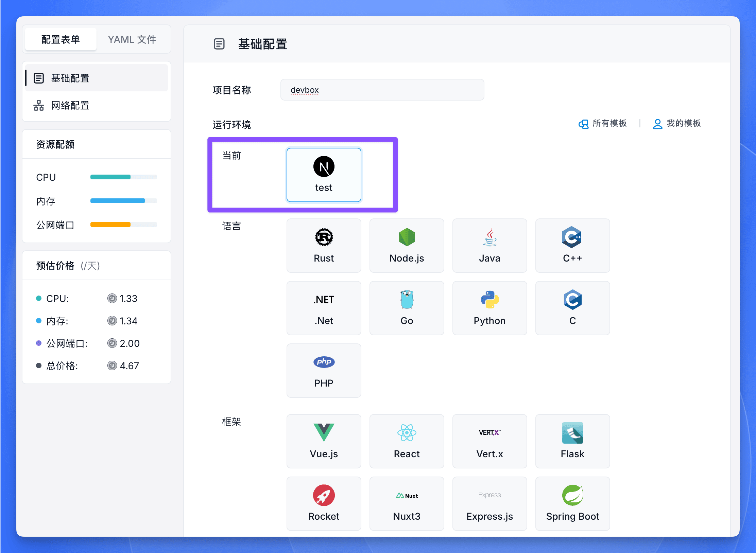Click the current 'test' runtime card

click(x=324, y=175)
